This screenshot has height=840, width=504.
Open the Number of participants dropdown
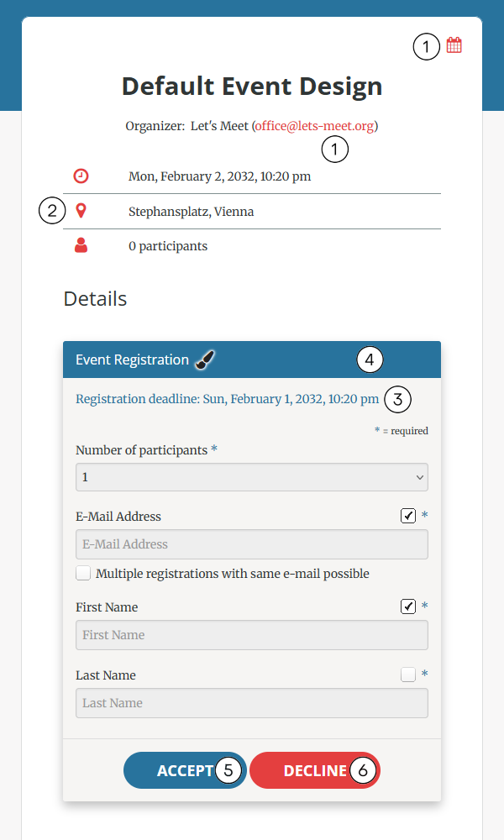[x=252, y=477]
